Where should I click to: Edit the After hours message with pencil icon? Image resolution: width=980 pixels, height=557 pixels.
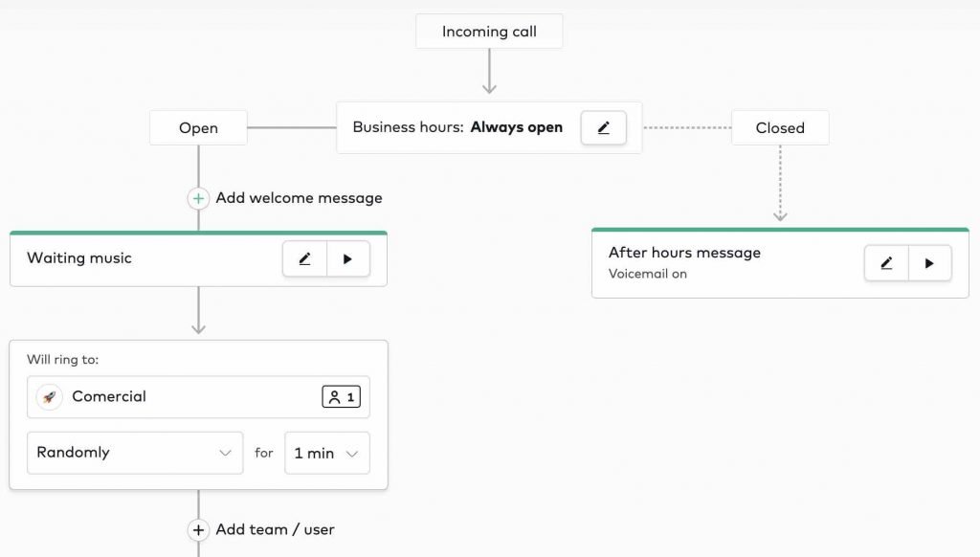point(885,262)
